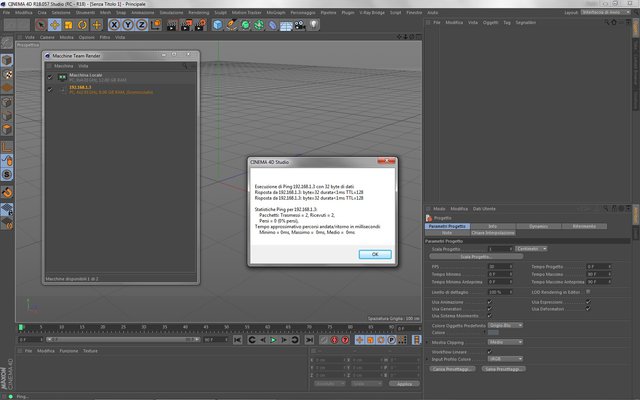Expand the sRGB input color profile dropdown

click(x=505, y=359)
